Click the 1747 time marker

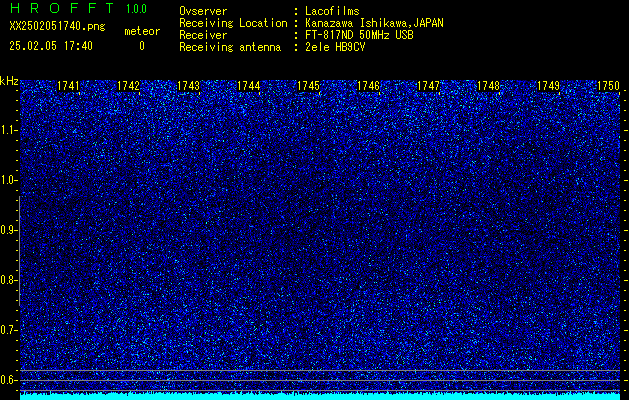coord(428,86)
